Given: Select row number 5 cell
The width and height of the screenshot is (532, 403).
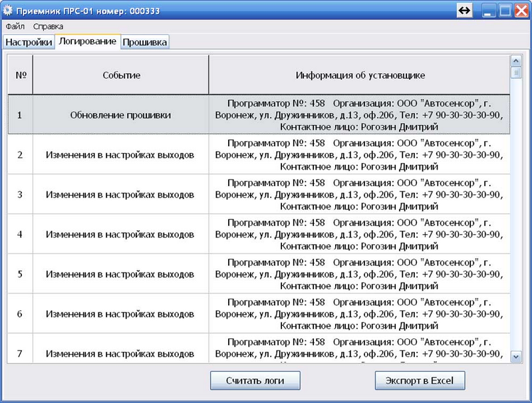Looking at the screenshot, I should point(21,274).
